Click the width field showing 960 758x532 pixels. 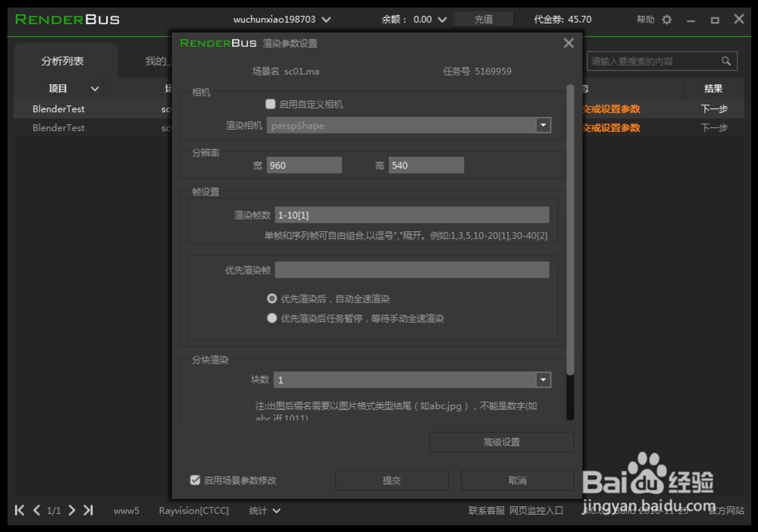pos(304,165)
